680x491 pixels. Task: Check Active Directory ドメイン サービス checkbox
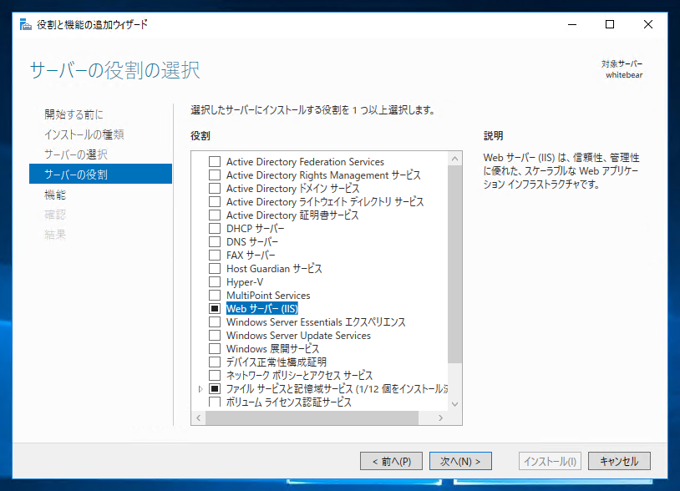(x=215, y=188)
